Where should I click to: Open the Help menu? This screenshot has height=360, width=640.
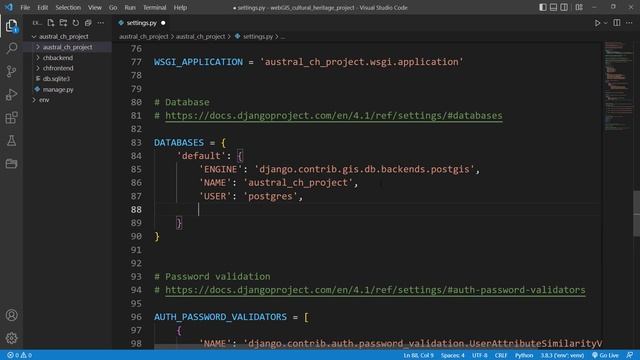click(180, 7)
